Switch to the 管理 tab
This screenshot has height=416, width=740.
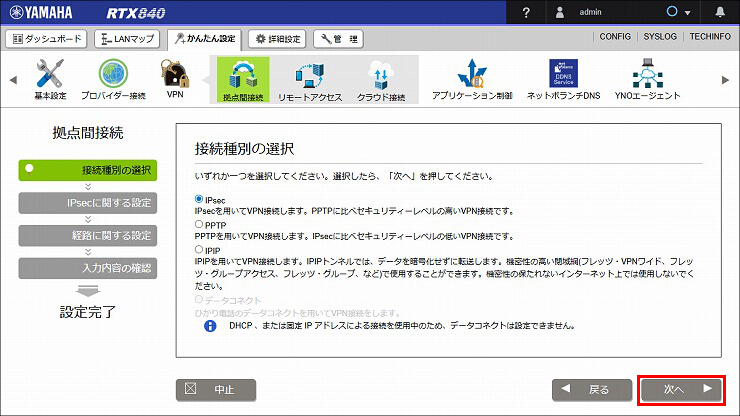click(x=338, y=39)
